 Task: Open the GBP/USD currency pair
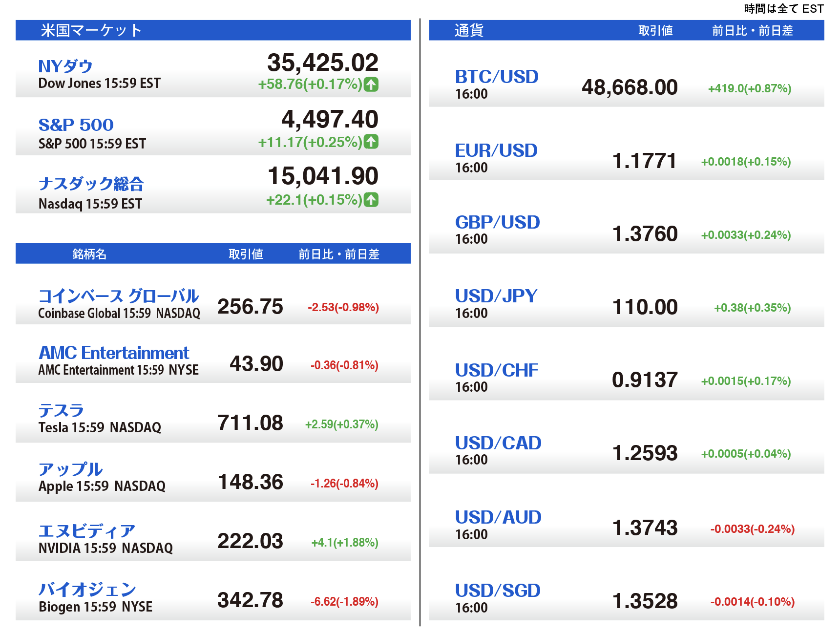tap(497, 222)
